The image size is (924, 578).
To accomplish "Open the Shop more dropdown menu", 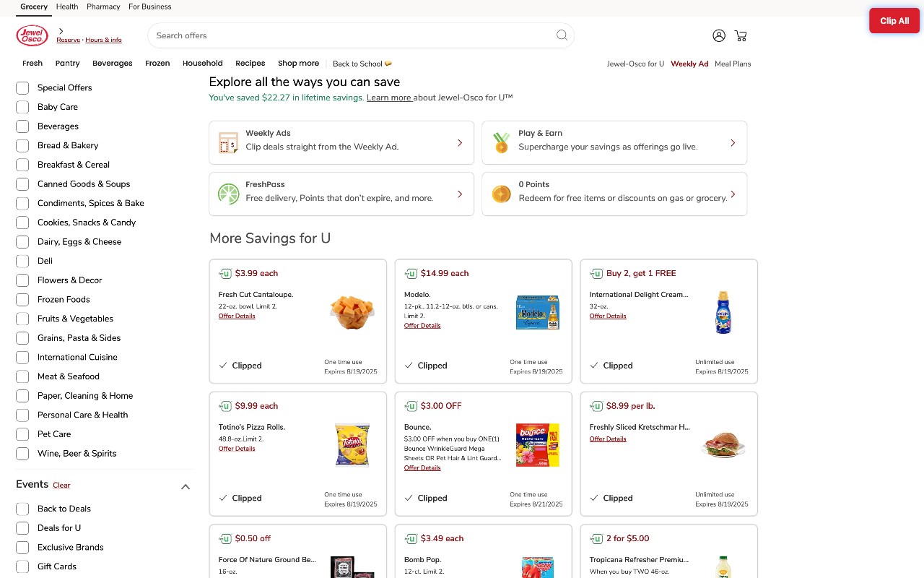I will [x=298, y=64].
